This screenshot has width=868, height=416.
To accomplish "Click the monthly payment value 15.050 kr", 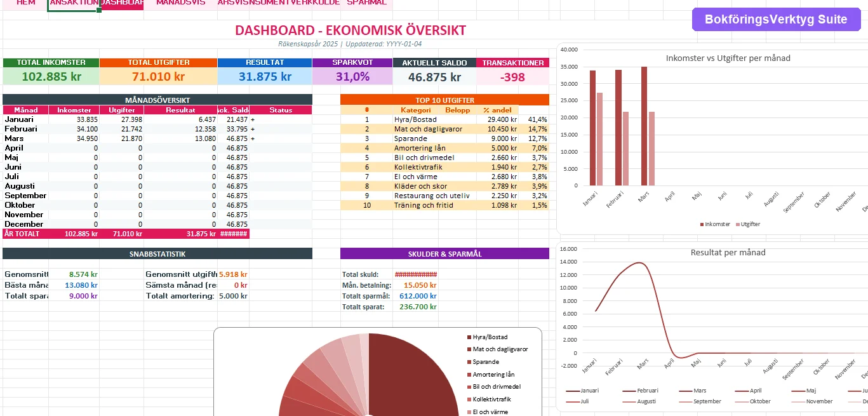I will click(420, 285).
